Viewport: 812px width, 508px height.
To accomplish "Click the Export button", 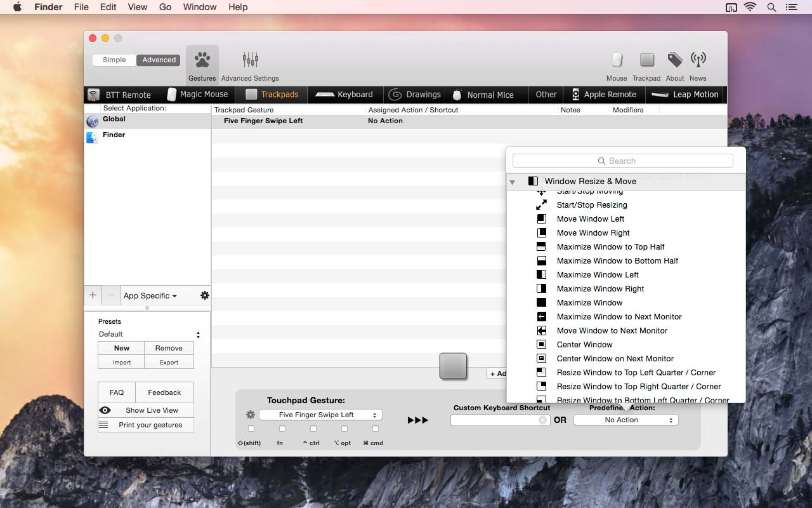I will point(169,363).
